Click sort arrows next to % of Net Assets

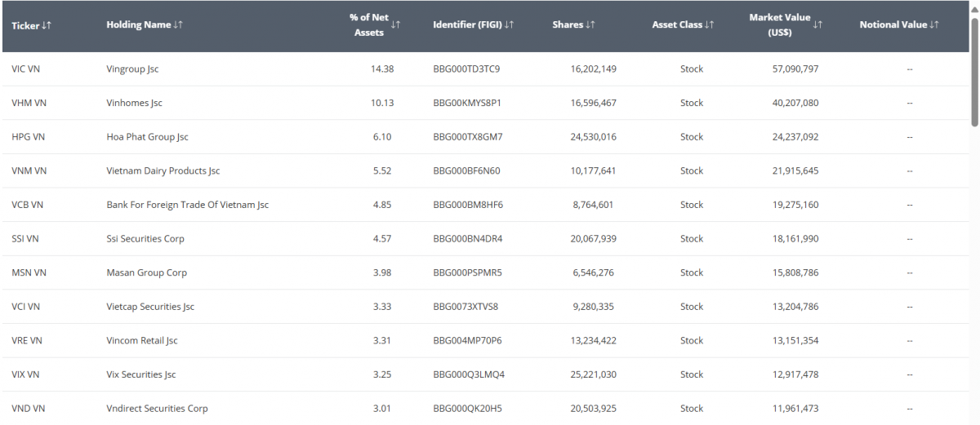tap(395, 25)
